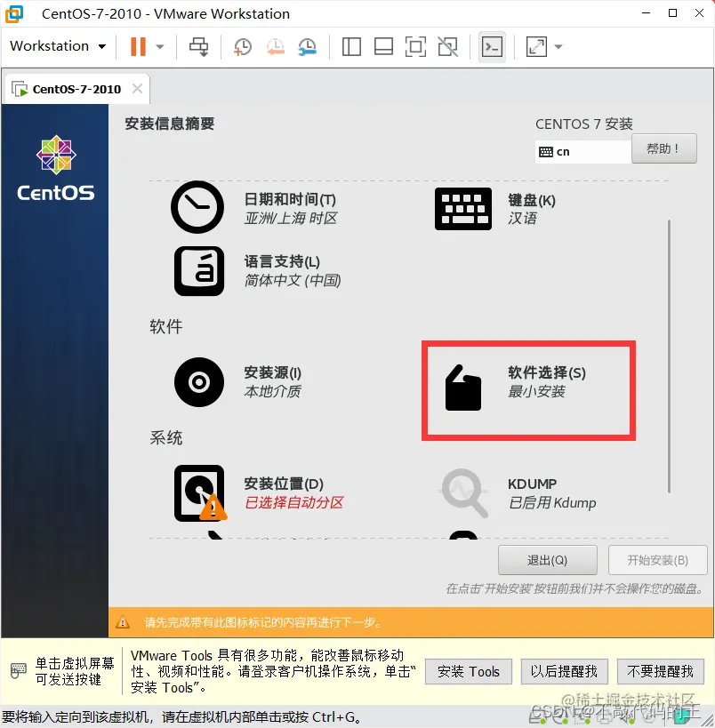Click the 以后提醒我 remind later button
This screenshot has height=728, width=715.
(564, 671)
